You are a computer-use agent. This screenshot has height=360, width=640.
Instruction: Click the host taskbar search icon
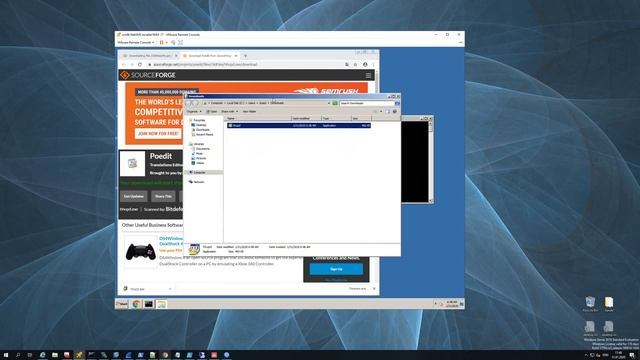click(x=18, y=355)
